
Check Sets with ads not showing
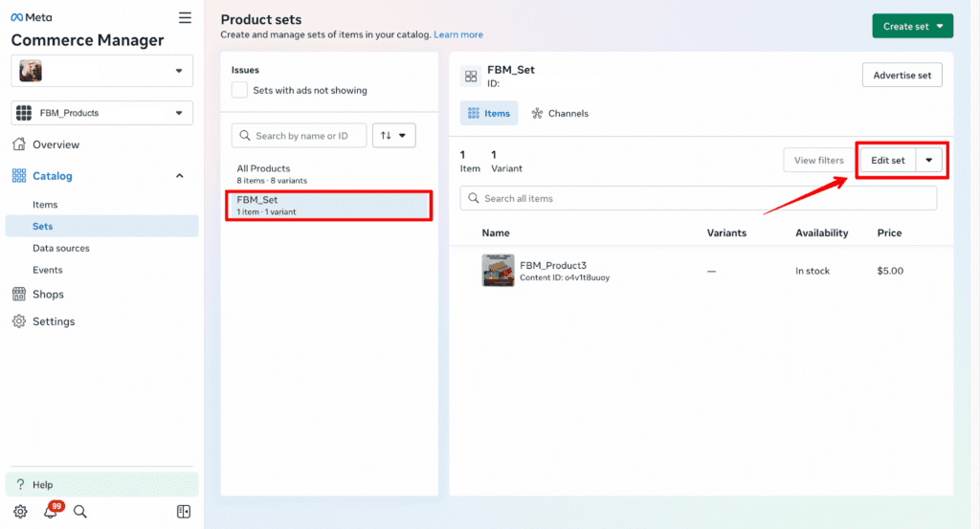pyautogui.click(x=239, y=90)
